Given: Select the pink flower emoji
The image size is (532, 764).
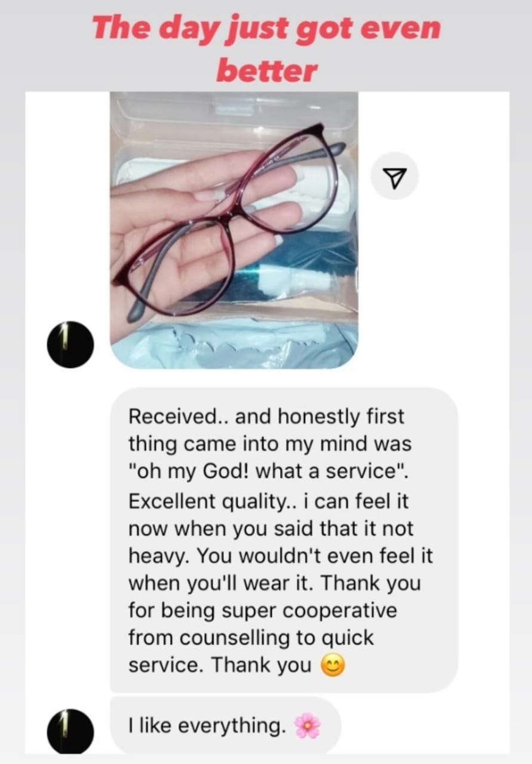Looking at the screenshot, I should 307,726.
